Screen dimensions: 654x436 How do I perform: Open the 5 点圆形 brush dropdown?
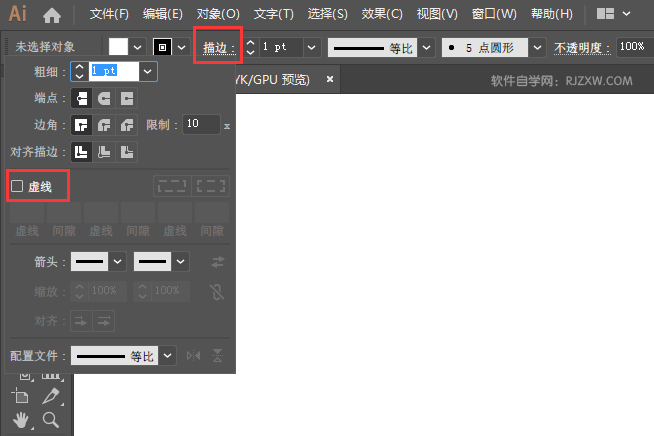pos(538,47)
